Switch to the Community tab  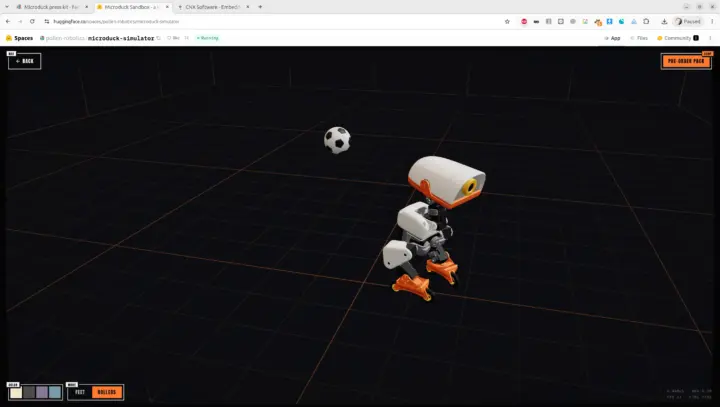point(678,38)
